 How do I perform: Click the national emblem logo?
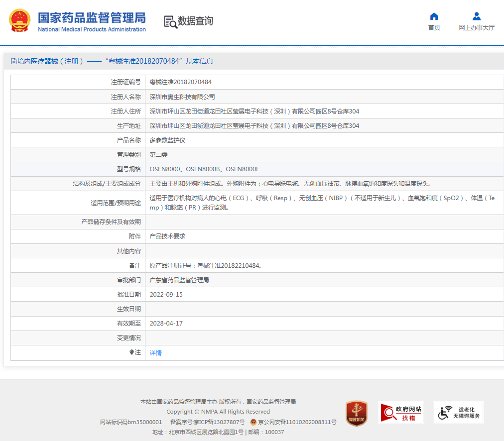19,21
